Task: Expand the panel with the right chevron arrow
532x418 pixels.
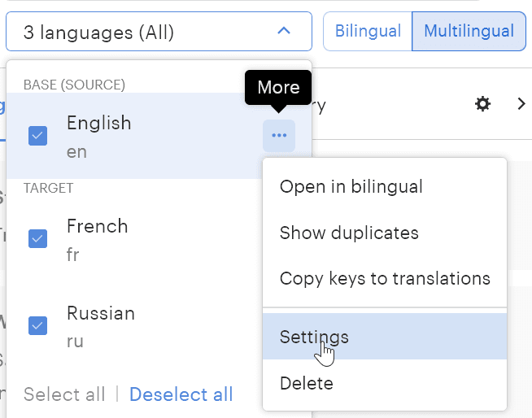Action: pyautogui.click(x=521, y=104)
